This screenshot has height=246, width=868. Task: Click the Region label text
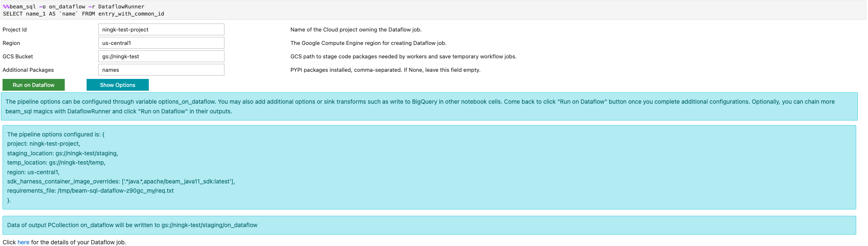pyautogui.click(x=11, y=43)
